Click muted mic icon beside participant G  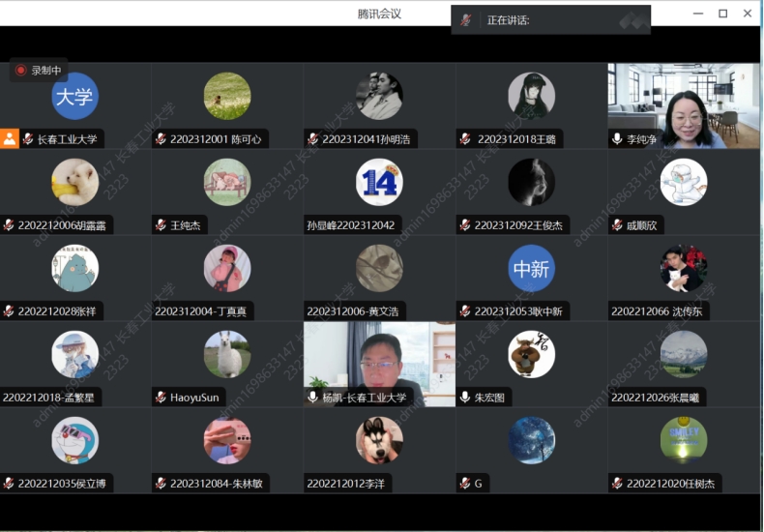point(465,484)
